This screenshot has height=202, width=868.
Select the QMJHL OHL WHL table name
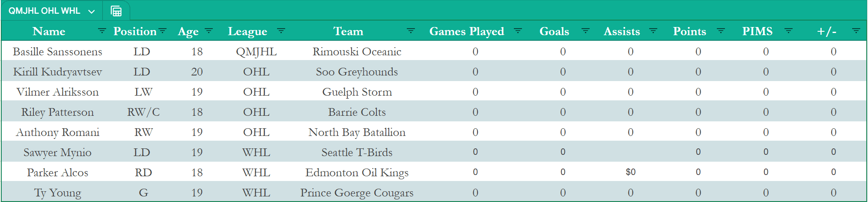click(x=45, y=11)
